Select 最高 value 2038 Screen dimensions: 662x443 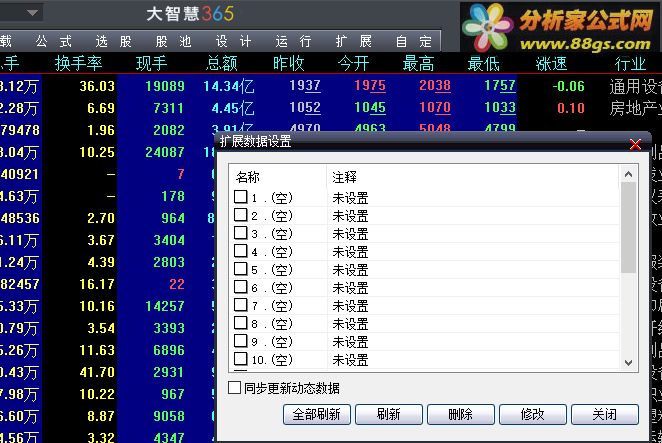coord(435,86)
